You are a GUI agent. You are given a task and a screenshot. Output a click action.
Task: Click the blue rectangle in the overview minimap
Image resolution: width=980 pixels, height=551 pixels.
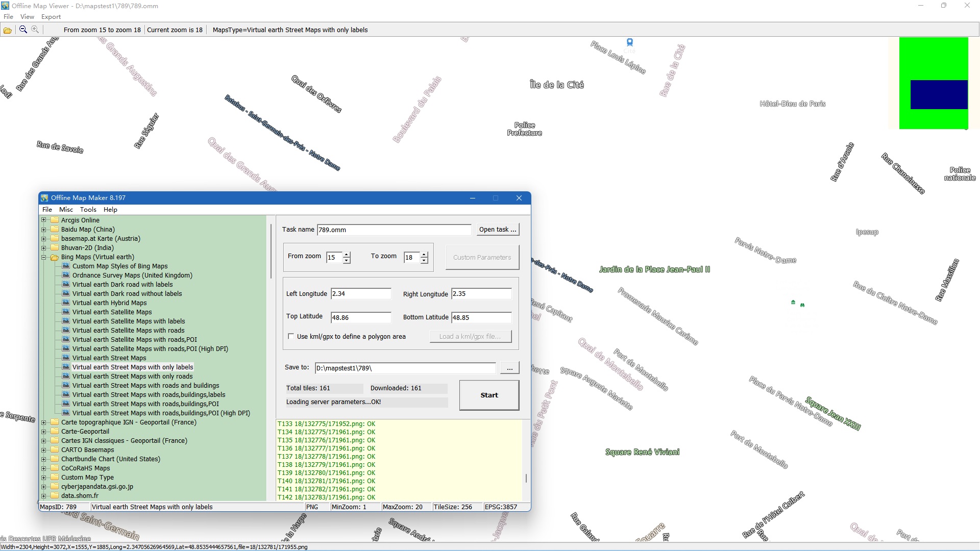(x=939, y=94)
